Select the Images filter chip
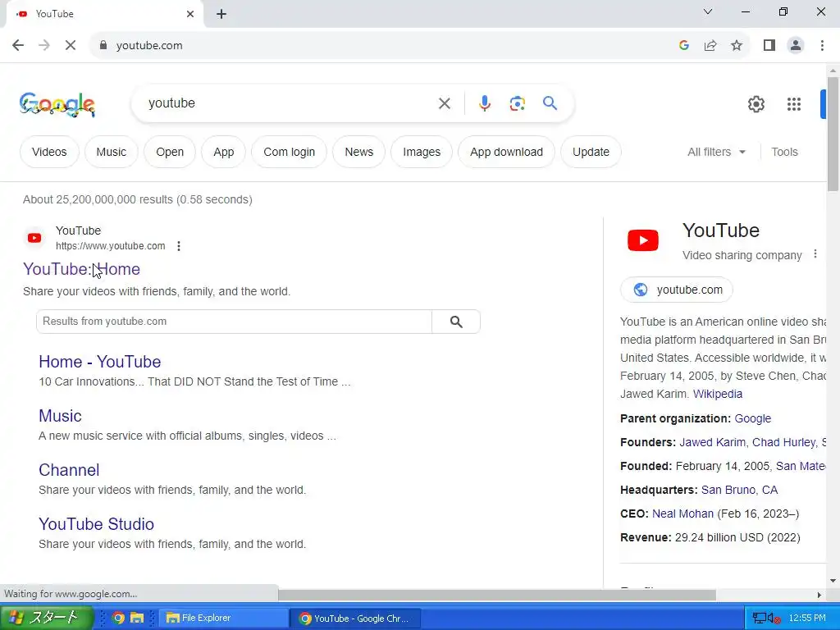This screenshot has width=840, height=630. [x=422, y=152]
